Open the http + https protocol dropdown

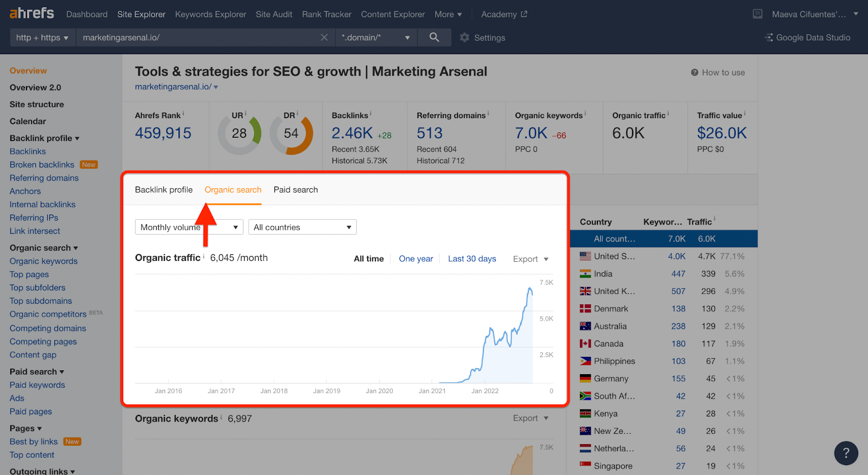pyautogui.click(x=42, y=37)
